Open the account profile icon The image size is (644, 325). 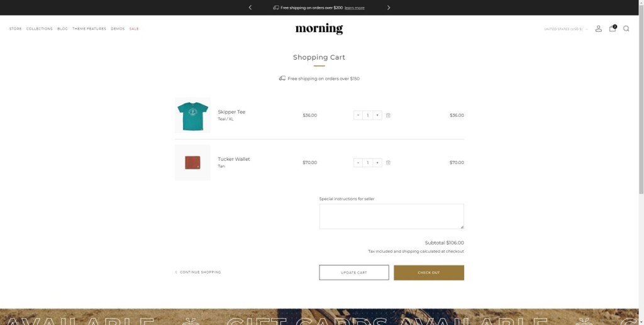(598, 29)
